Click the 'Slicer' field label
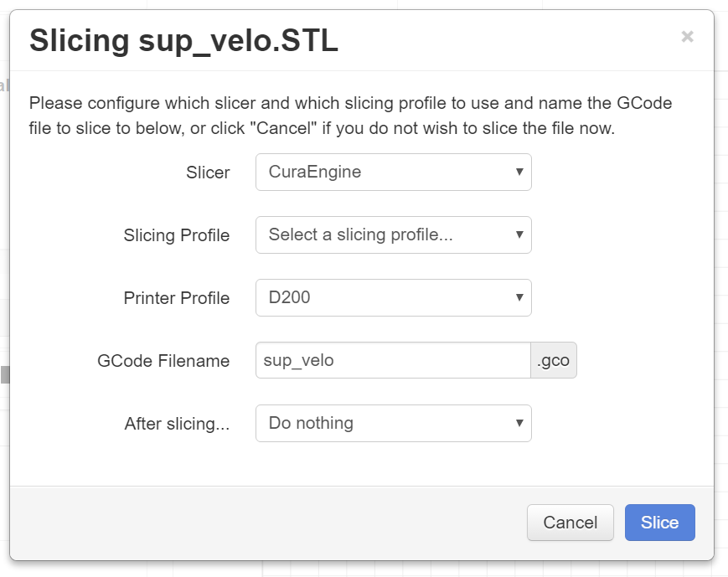The width and height of the screenshot is (728, 577). [208, 173]
